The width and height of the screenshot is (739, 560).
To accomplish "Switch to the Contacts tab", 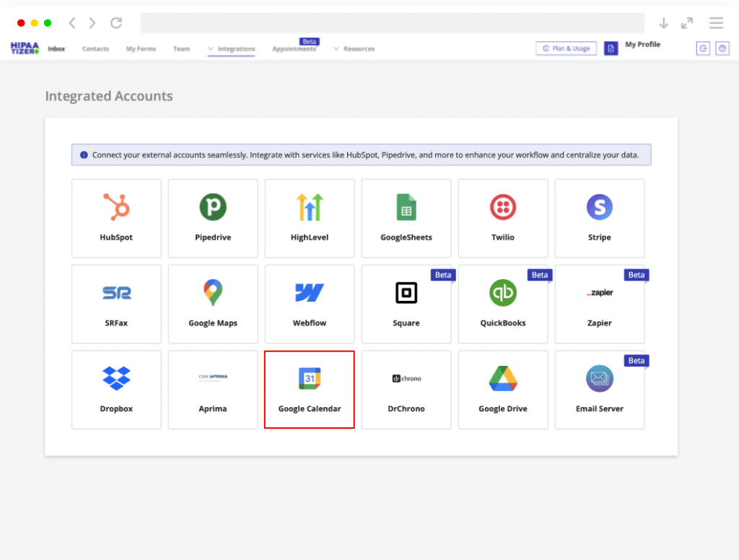I will coord(95,48).
